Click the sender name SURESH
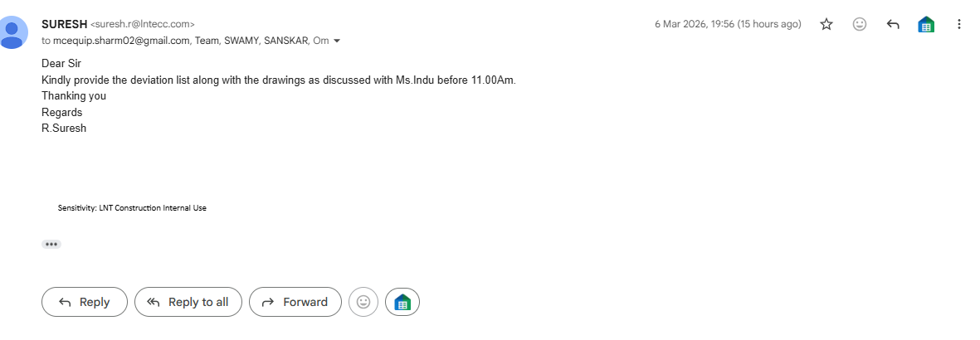 (x=64, y=24)
